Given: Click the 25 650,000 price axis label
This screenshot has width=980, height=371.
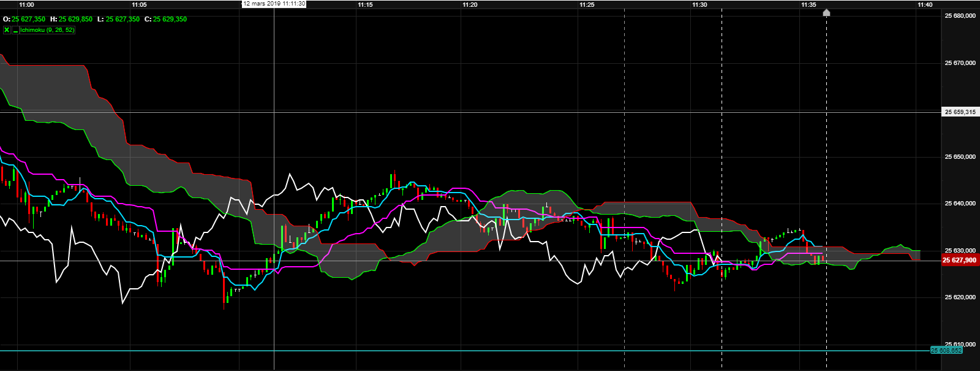Looking at the screenshot, I should click(x=960, y=157).
